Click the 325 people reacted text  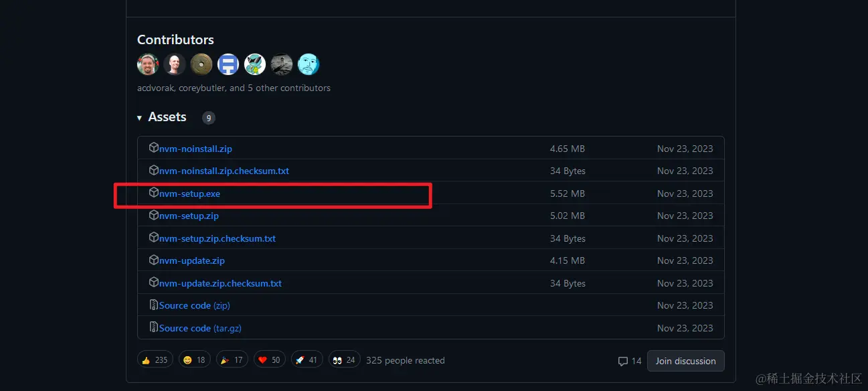(x=406, y=360)
